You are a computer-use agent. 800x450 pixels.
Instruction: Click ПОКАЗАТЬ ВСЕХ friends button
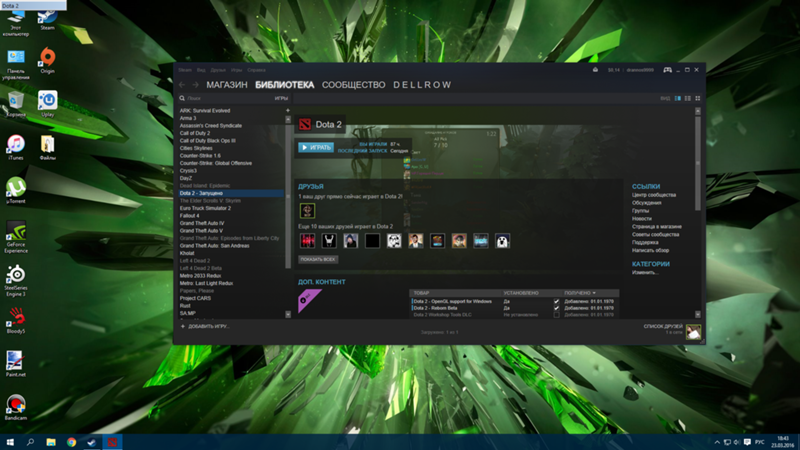(318, 259)
